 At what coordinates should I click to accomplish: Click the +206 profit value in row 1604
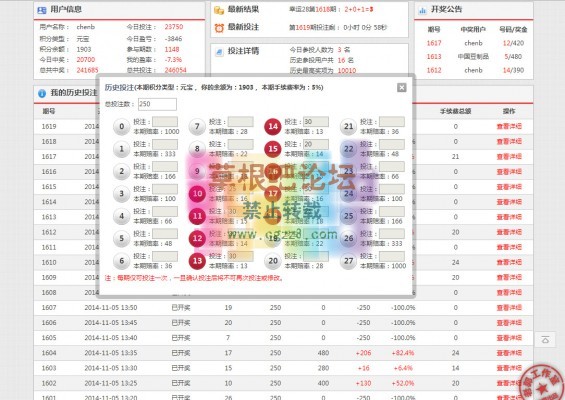[363, 353]
